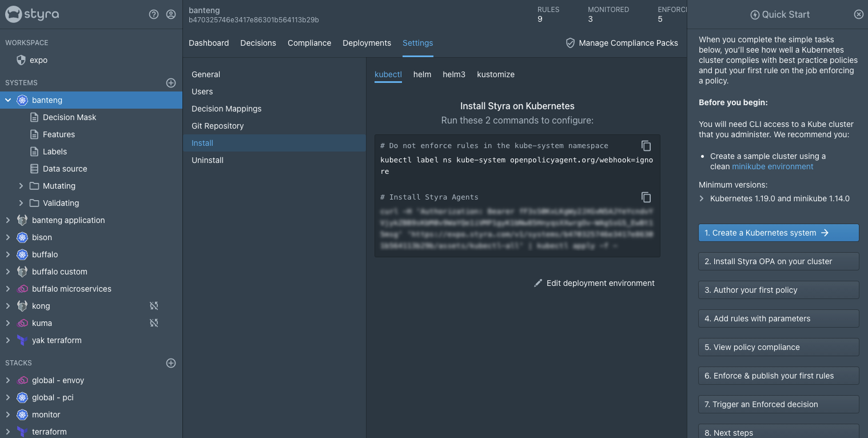Click step 7 Trigger an Enforced decision
The image size is (868, 438).
pyautogui.click(x=778, y=404)
